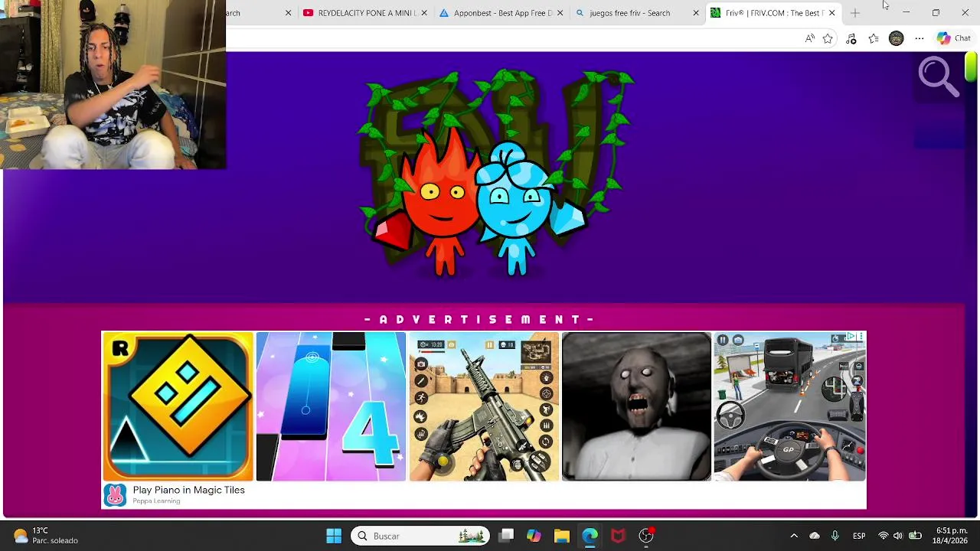Image resolution: width=980 pixels, height=551 pixels.
Task: Open McAfee from the taskbar
Action: (618, 536)
